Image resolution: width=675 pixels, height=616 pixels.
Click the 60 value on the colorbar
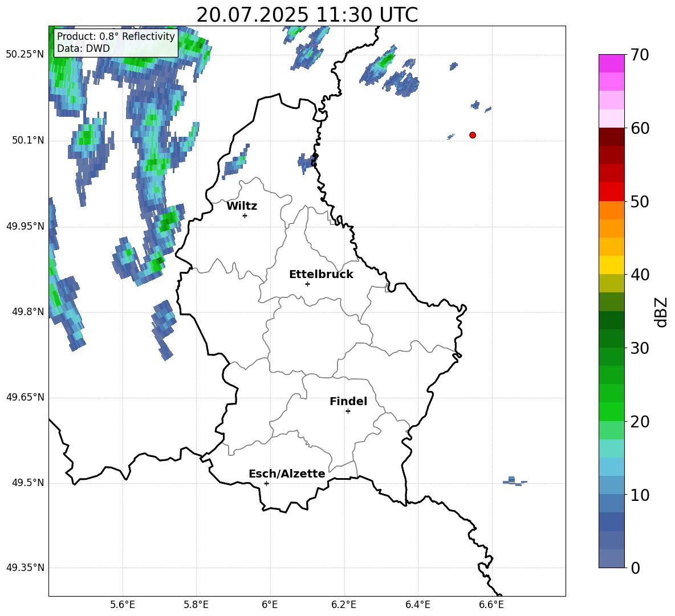pyautogui.click(x=640, y=128)
